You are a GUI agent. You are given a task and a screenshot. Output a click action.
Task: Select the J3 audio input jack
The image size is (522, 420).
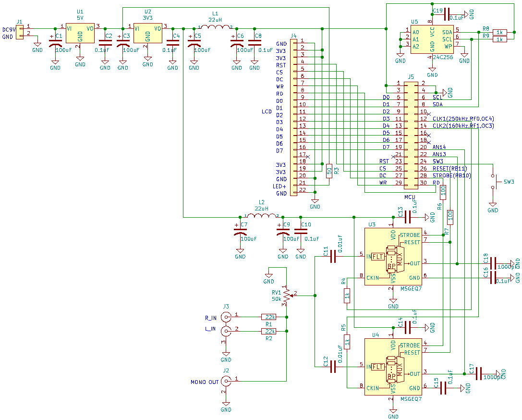226,324
